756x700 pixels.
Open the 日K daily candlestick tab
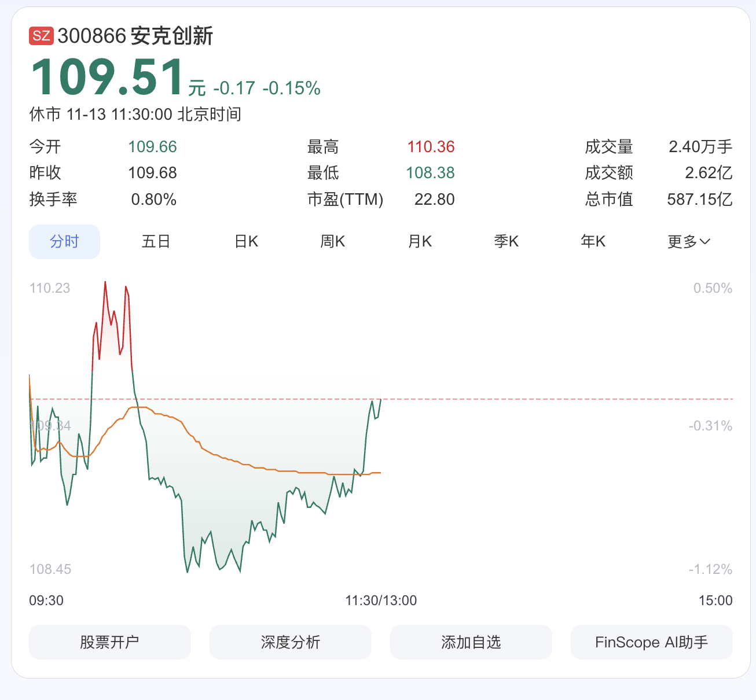pos(246,241)
